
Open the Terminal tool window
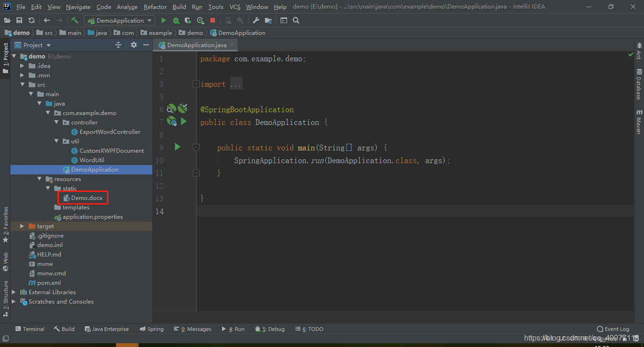coord(30,329)
